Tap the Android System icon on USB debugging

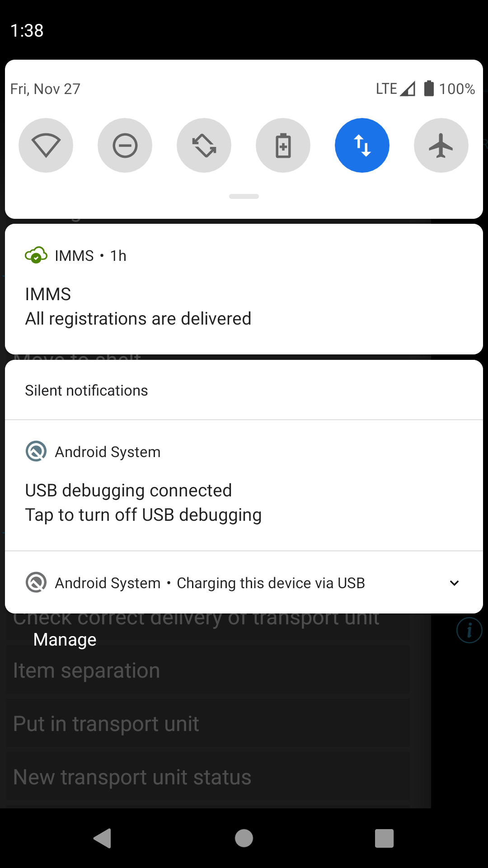click(36, 452)
